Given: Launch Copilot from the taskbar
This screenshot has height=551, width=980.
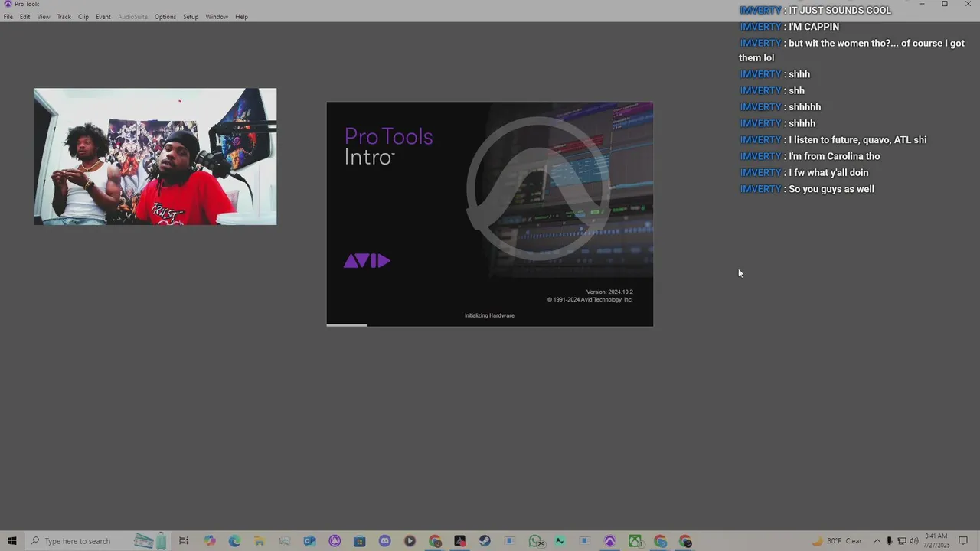Looking at the screenshot, I should pos(210,541).
